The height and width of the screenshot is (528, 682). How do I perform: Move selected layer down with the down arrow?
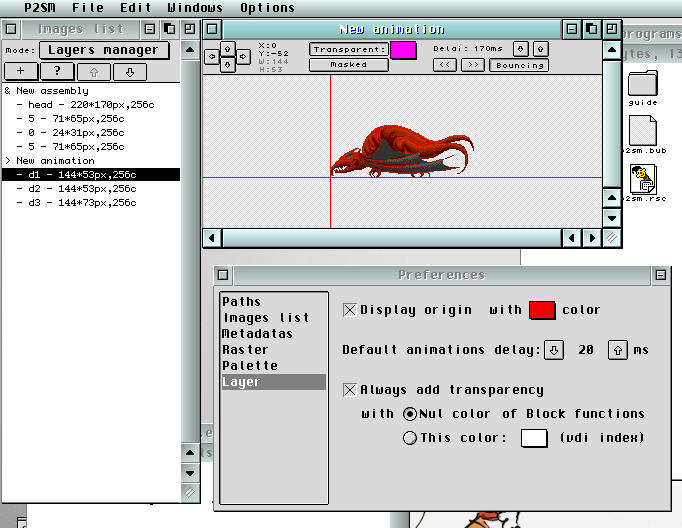pyautogui.click(x=130, y=72)
